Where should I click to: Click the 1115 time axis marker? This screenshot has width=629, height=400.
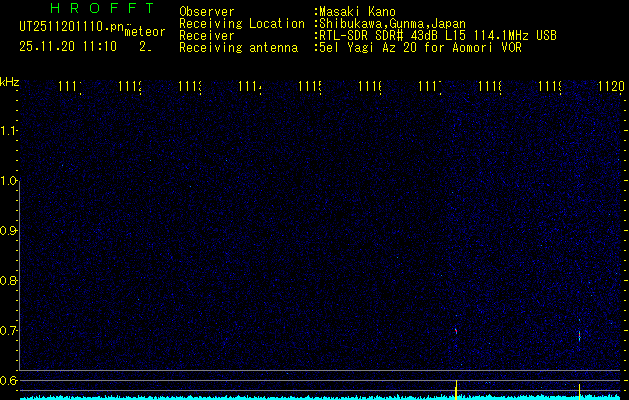tap(310, 86)
